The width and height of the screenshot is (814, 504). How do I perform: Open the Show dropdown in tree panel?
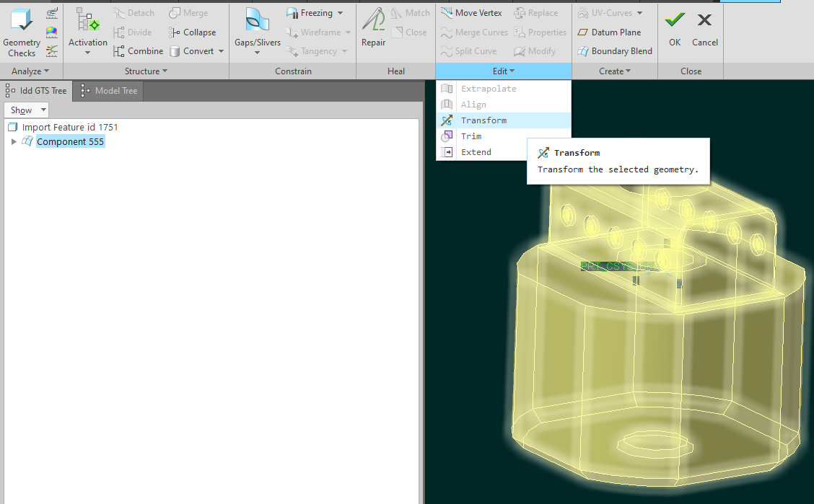click(x=26, y=110)
